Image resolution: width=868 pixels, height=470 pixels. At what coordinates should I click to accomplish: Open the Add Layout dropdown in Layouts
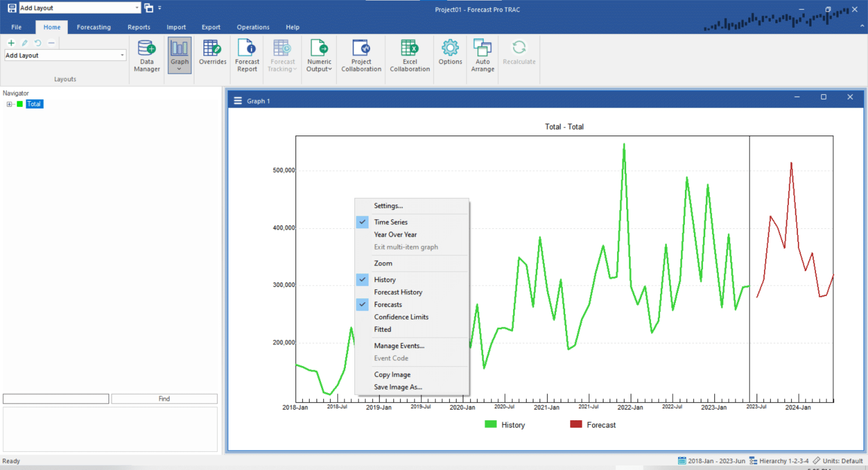pyautogui.click(x=122, y=55)
